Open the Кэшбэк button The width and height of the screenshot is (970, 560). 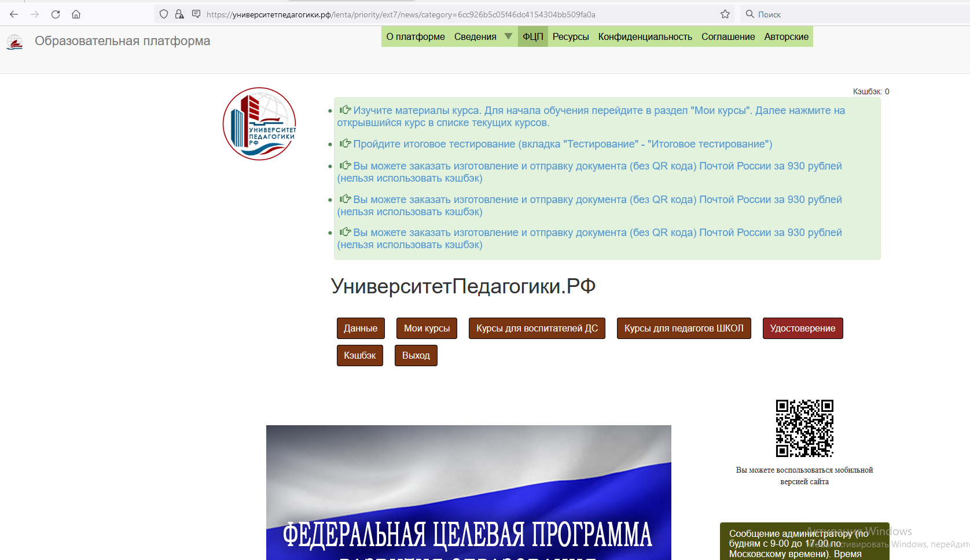[360, 355]
